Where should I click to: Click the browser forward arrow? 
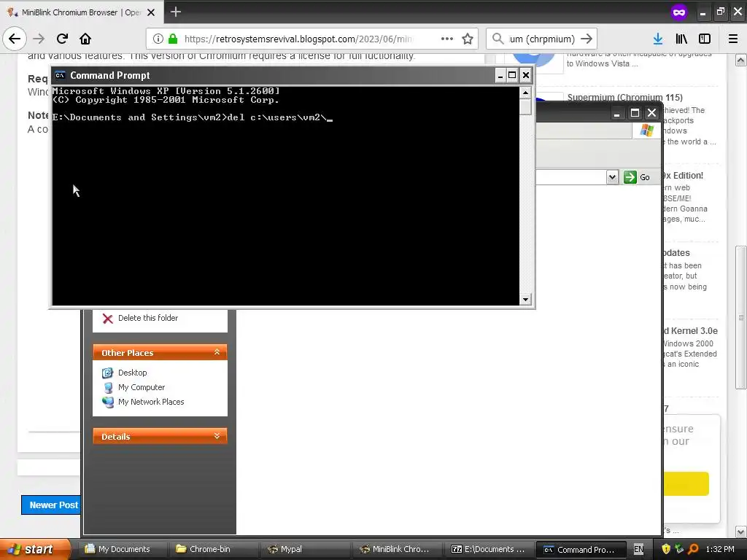39,39
